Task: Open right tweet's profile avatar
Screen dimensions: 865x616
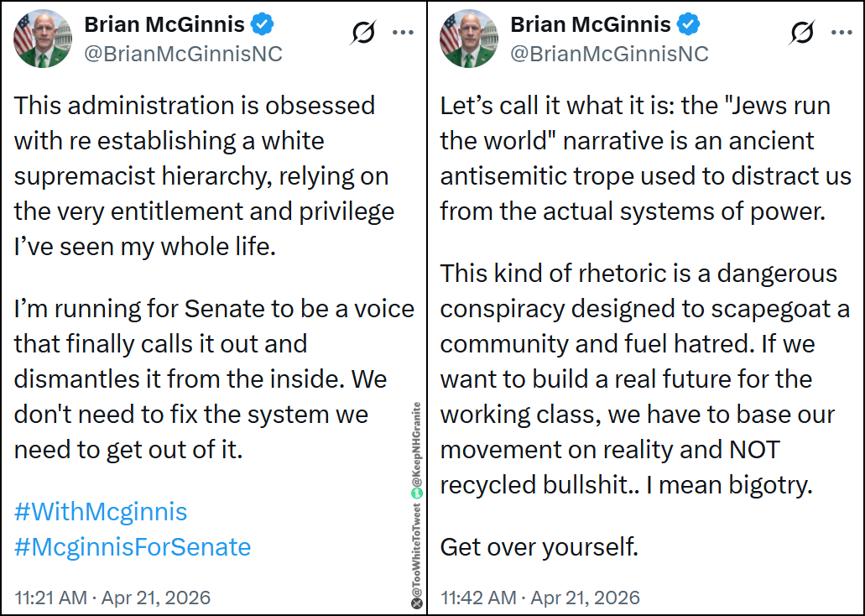Action: click(469, 39)
